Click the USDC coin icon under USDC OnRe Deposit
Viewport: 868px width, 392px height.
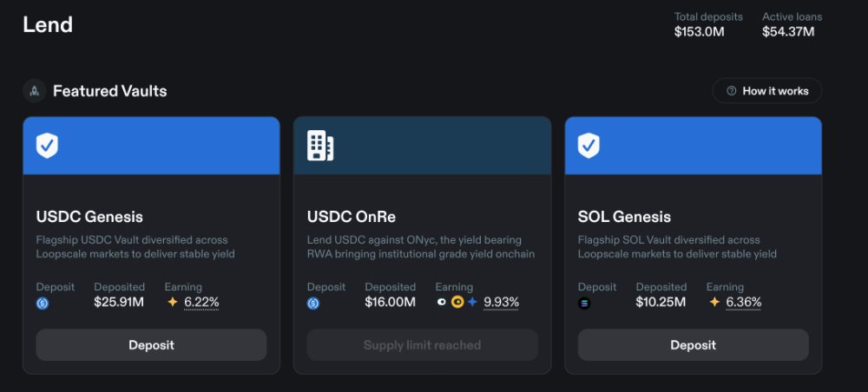click(313, 304)
